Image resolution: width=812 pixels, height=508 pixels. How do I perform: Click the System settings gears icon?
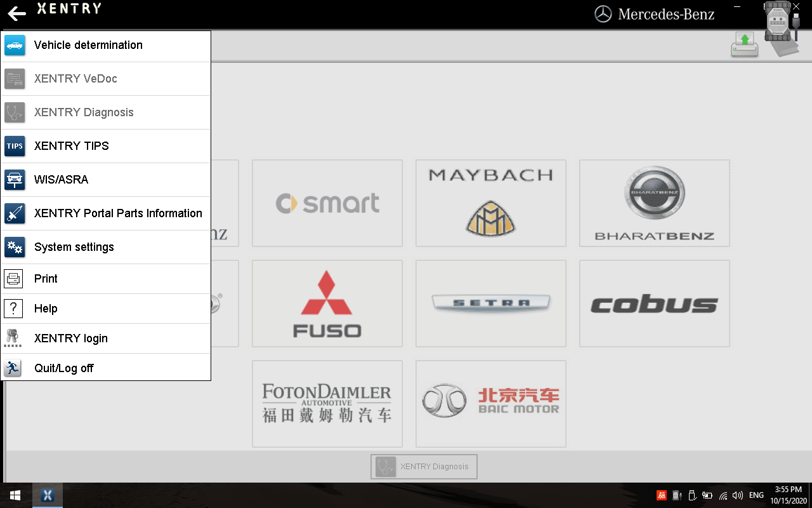pos(15,247)
